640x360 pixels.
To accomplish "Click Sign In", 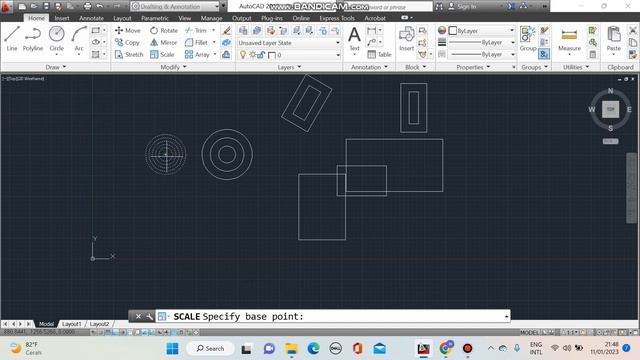I will click(x=462, y=7).
